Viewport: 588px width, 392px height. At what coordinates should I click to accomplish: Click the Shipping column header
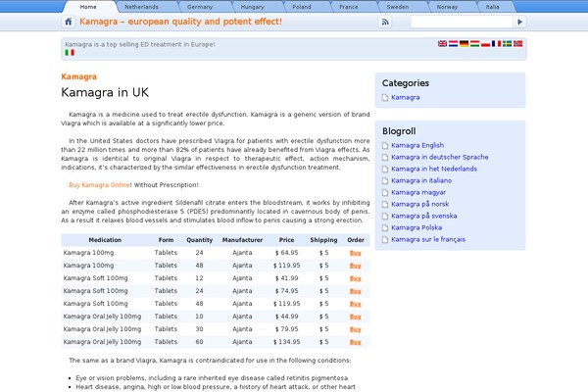point(323,240)
